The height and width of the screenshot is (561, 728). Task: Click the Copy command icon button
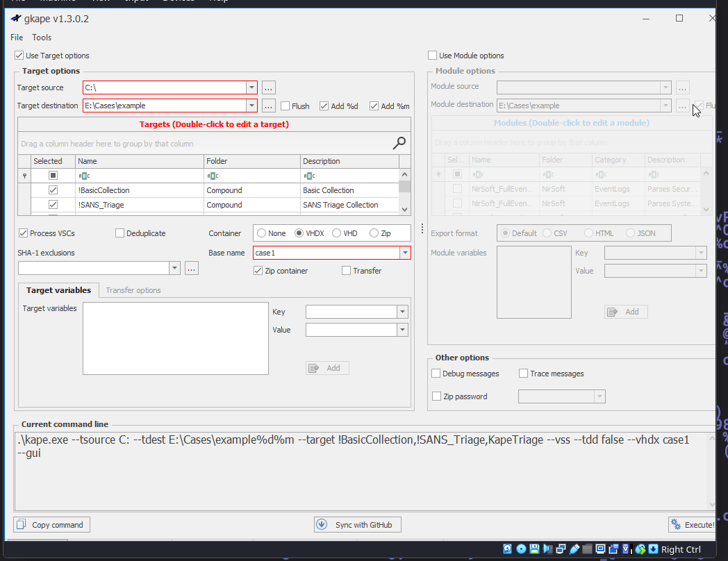pyautogui.click(x=21, y=525)
